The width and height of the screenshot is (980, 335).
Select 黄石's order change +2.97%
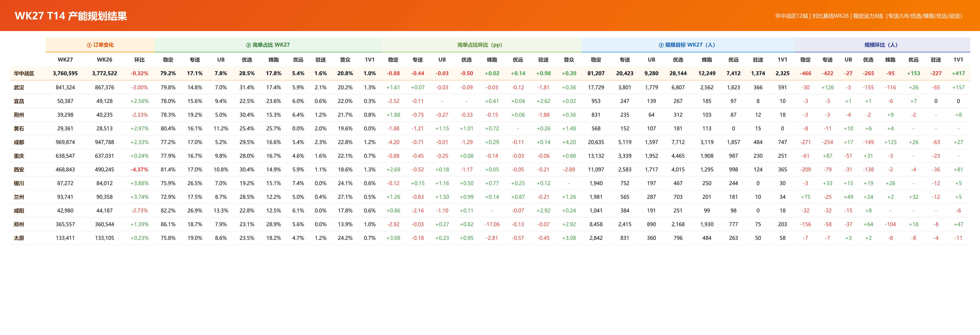coord(140,129)
